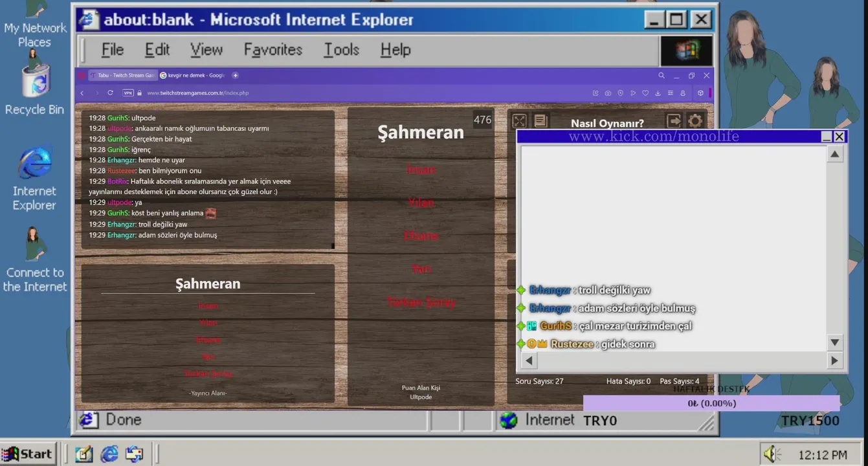Take a snapshot with the camera icon
This screenshot has height=466, width=868.
(608, 93)
